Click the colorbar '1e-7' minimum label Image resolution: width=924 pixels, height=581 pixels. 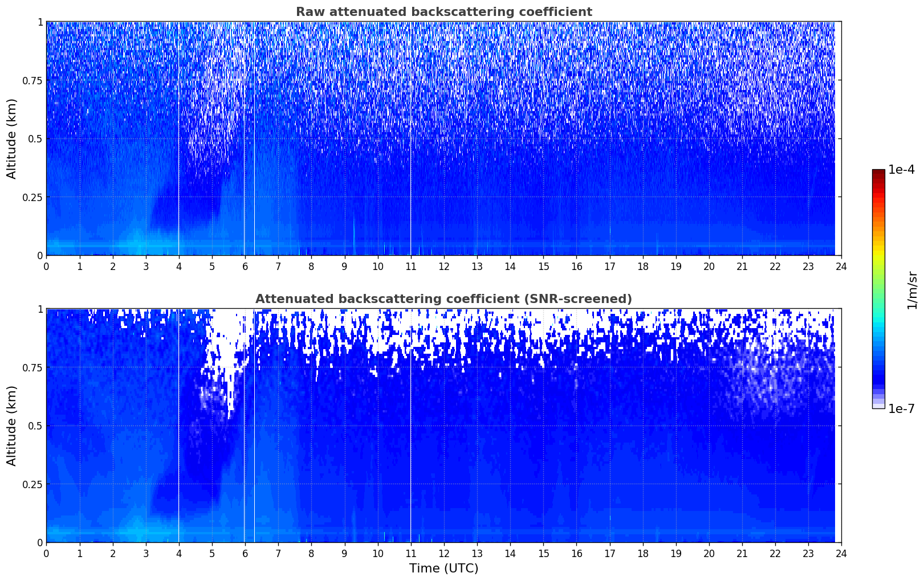coord(902,408)
